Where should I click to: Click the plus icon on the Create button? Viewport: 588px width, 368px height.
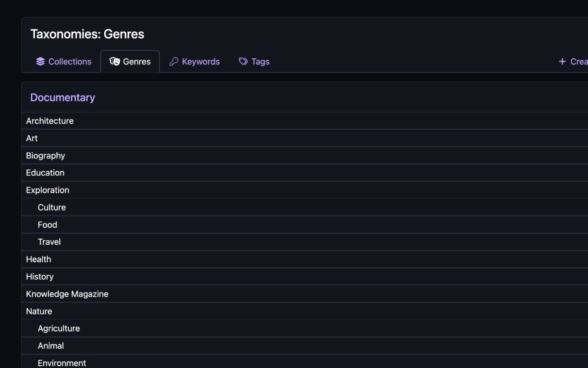(x=561, y=61)
